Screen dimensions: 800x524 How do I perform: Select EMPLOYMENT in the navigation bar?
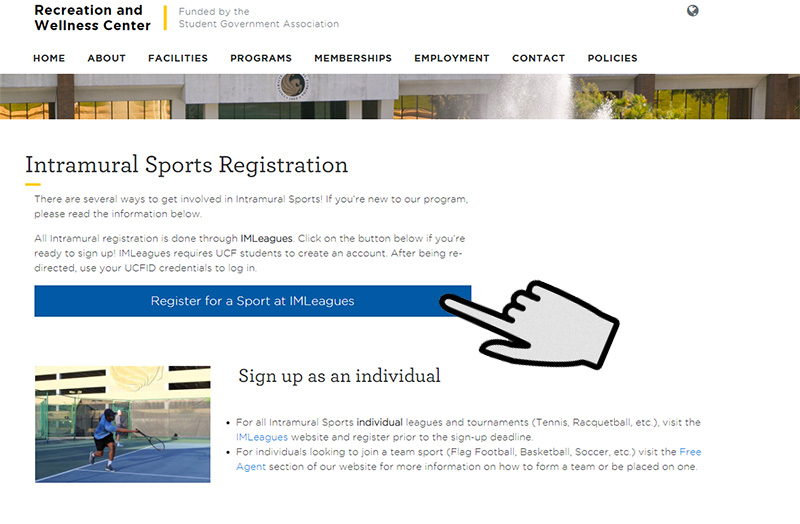[x=452, y=58]
